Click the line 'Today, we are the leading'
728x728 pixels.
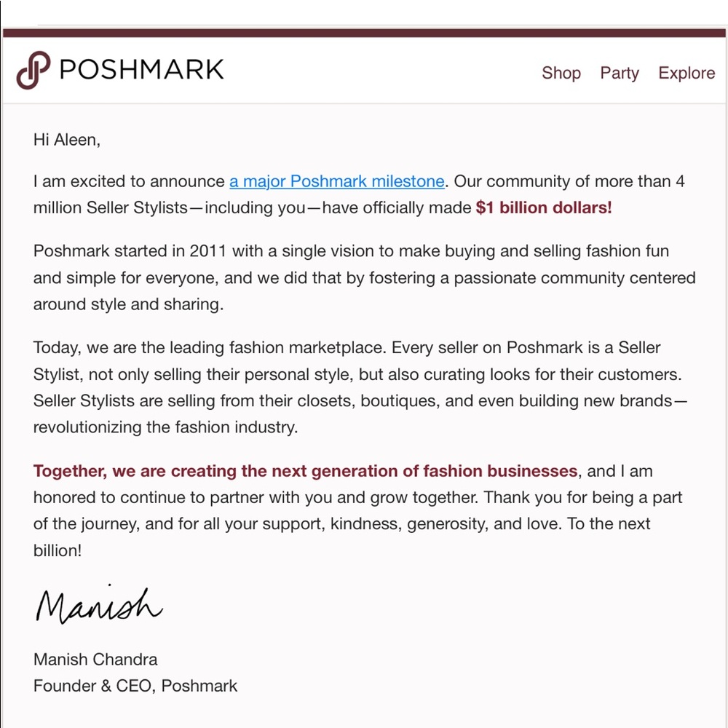click(x=347, y=347)
